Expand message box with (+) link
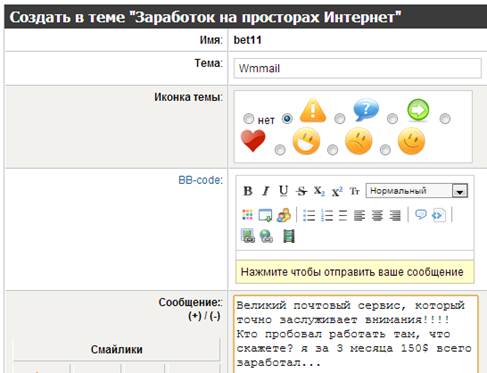Image resolution: width=487 pixels, height=373 pixels. click(195, 315)
